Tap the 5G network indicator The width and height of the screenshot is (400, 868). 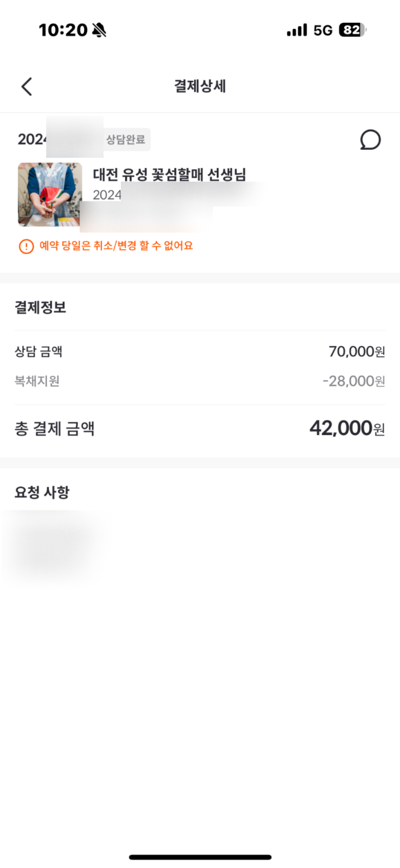tap(323, 30)
